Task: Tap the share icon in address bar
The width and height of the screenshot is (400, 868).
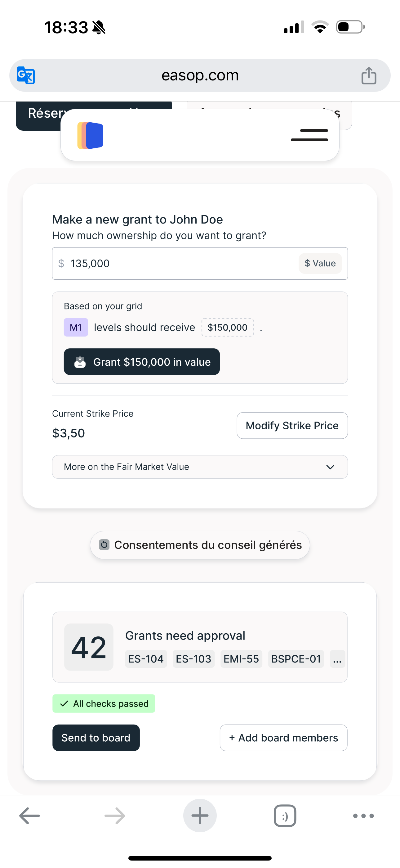Action: [x=369, y=75]
